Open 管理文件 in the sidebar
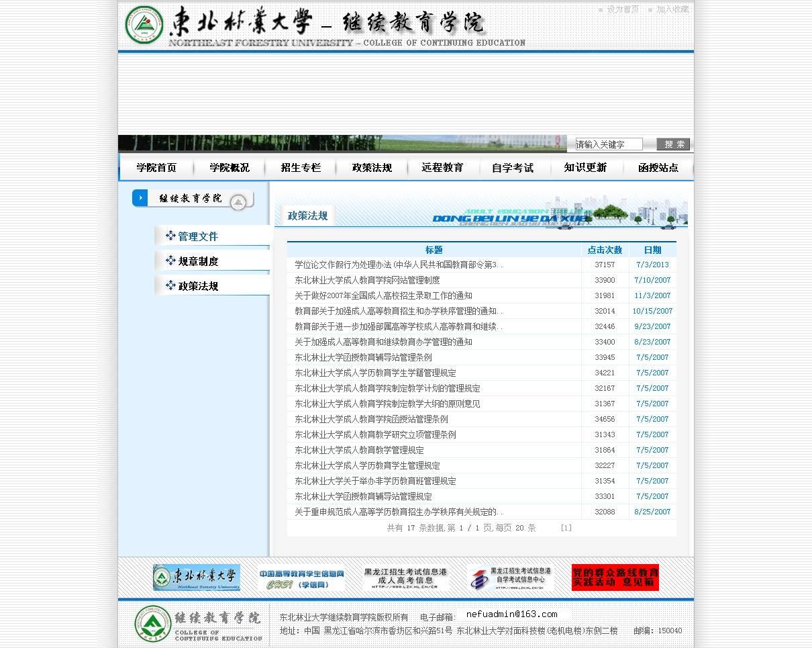Screen dimensions: 812x648 pyautogui.click(x=198, y=236)
